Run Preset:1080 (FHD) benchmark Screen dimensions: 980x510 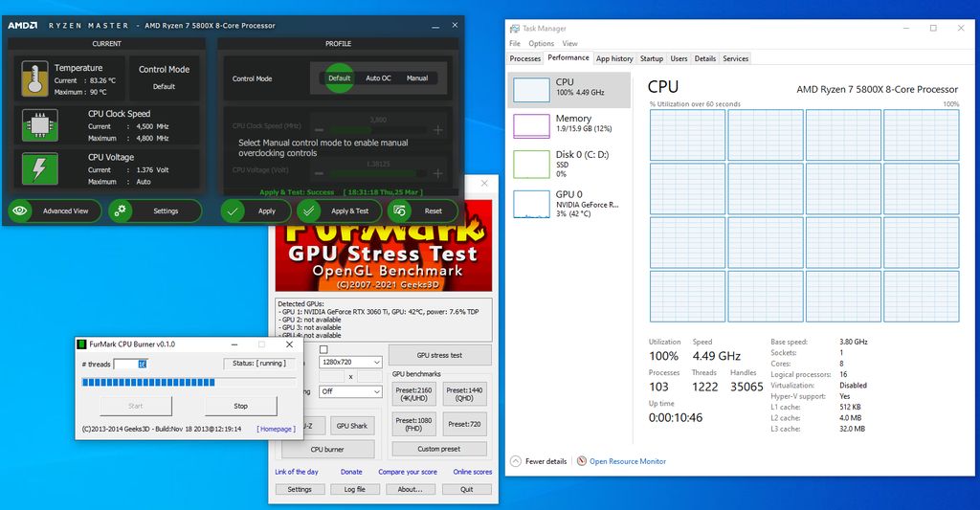(x=413, y=425)
